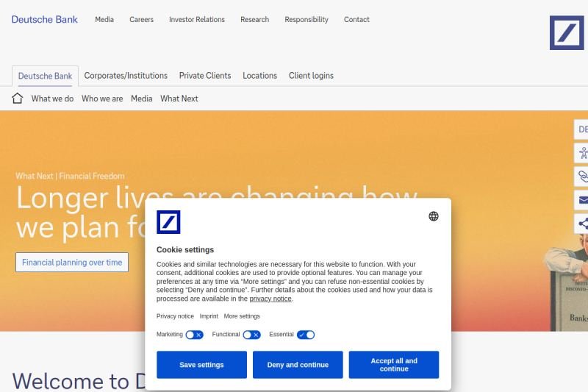Click the Welcome to heading
Image resolution: width=588 pixels, height=392 pixels.
[x=79, y=381]
